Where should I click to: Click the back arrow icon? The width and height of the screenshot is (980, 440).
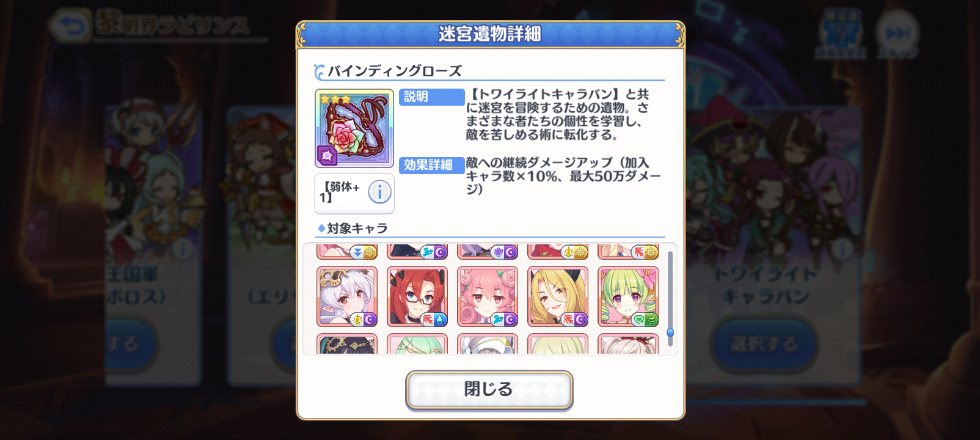point(70,26)
